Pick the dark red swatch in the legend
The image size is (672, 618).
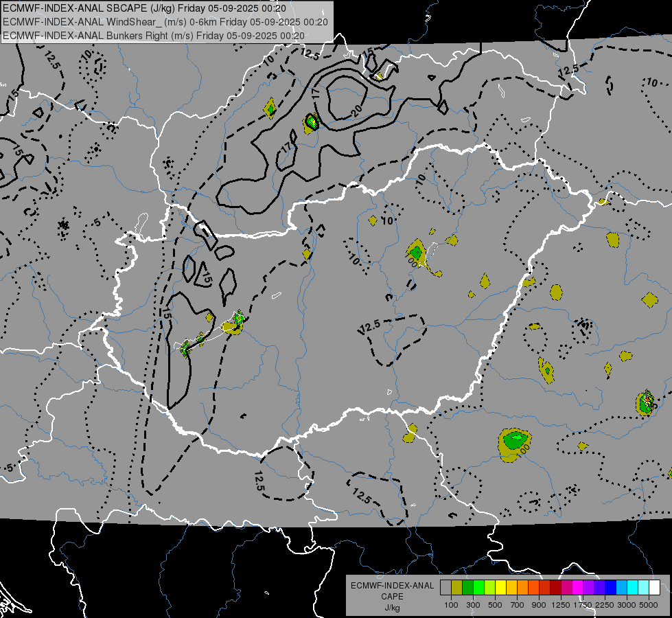point(556,587)
